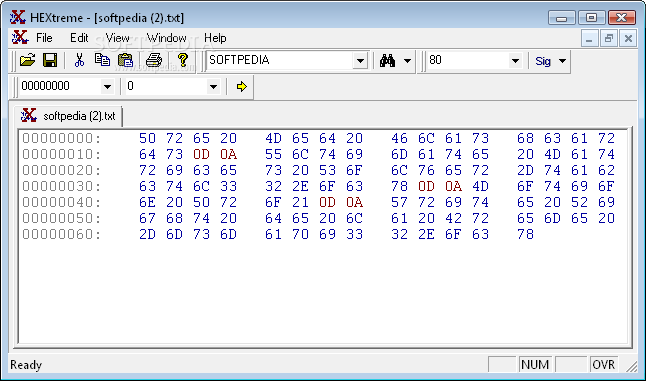Expand the 00000000 address dropdown

[107, 86]
